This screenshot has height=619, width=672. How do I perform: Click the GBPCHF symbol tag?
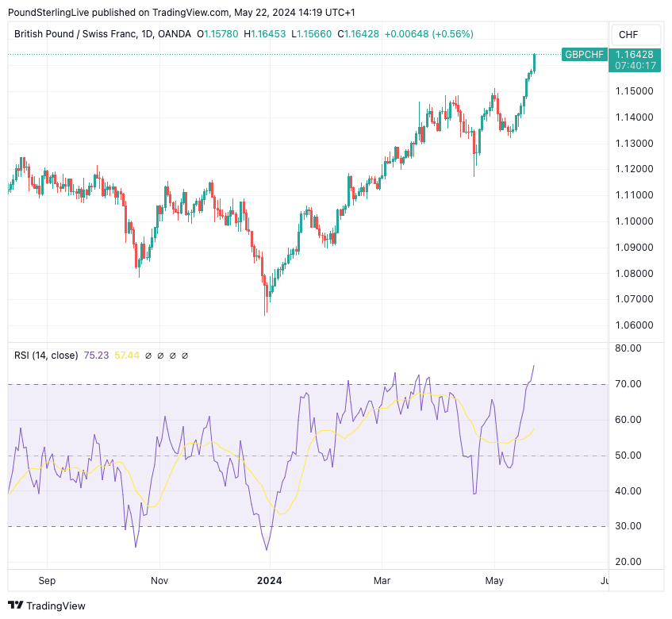(583, 54)
